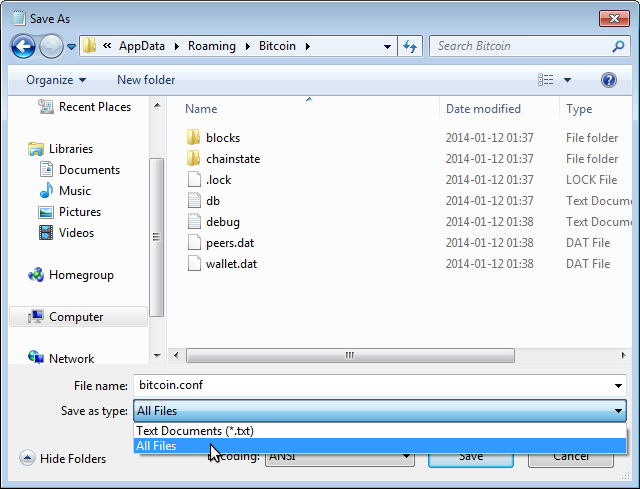640x489 pixels.
Task: Click the chainstate folder icon
Action: (193, 158)
